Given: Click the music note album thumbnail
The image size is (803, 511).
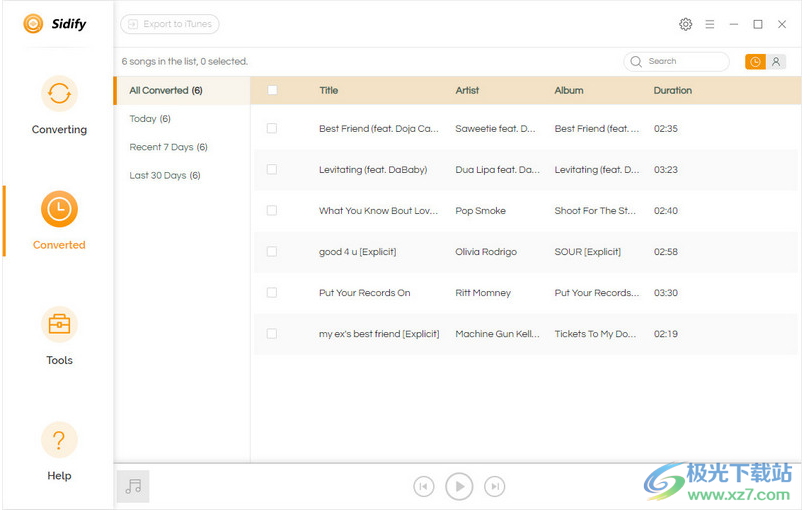Looking at the screenshot, I should click(133, 486).
